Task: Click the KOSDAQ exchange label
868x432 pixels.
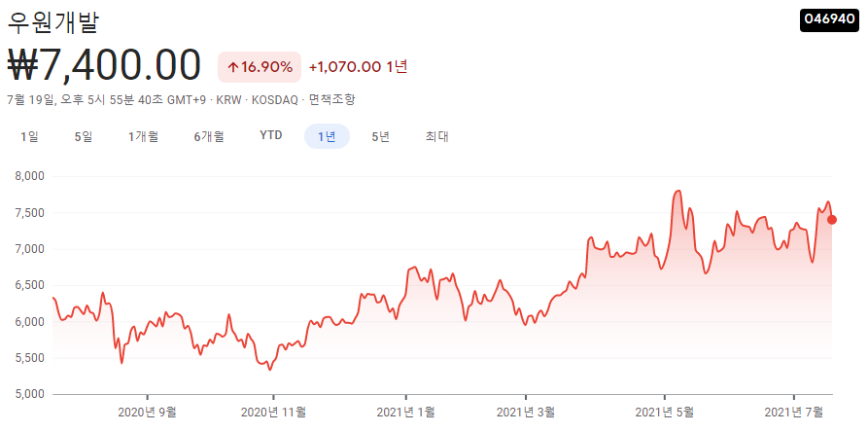Action: (274, 100)
